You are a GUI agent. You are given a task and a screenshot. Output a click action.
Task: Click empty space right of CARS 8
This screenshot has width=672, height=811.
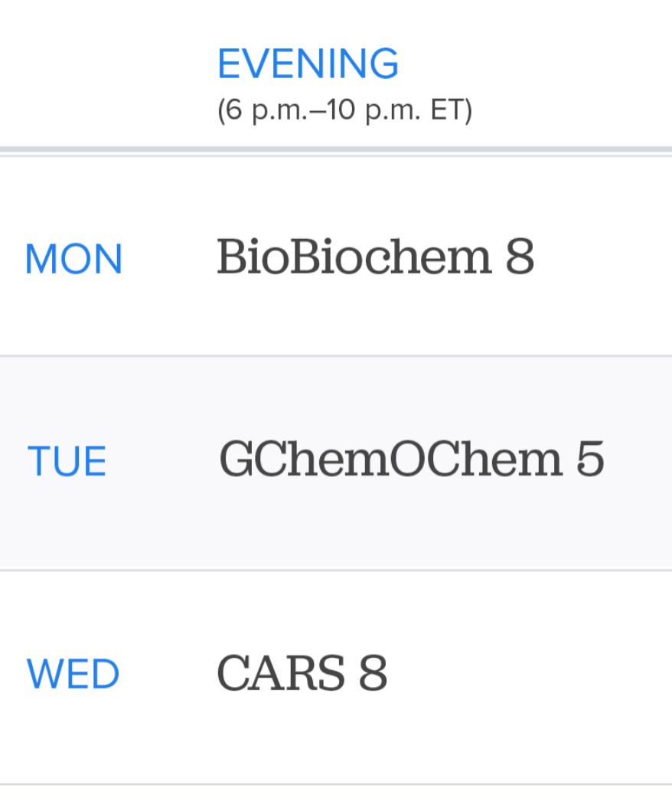coord(536,674)
